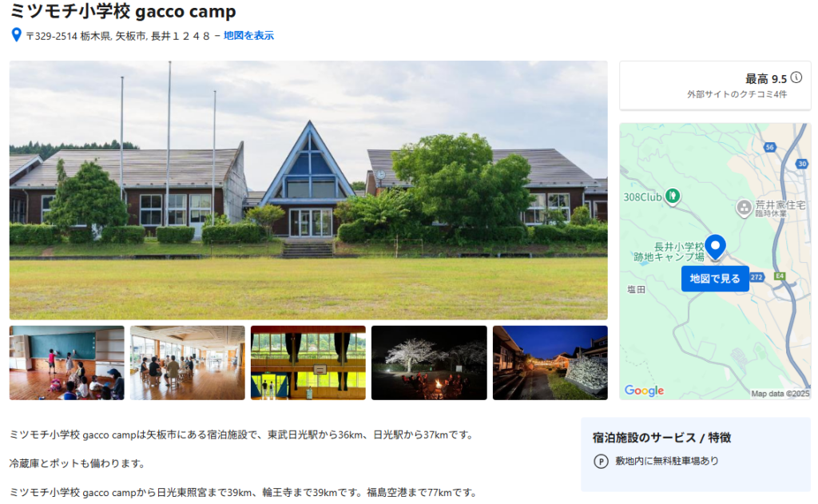Click the 地図で見る button on map
818x504 pixels.
715,279
